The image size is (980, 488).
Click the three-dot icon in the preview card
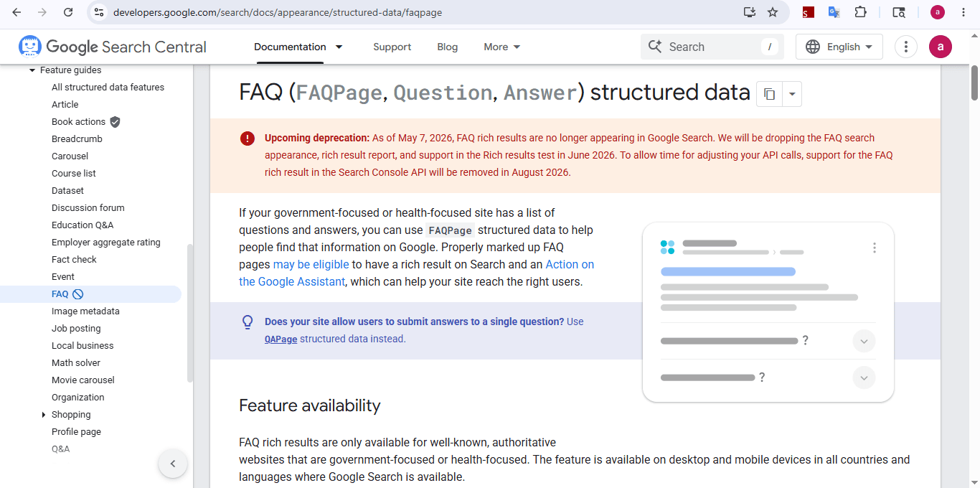point(874,248)
